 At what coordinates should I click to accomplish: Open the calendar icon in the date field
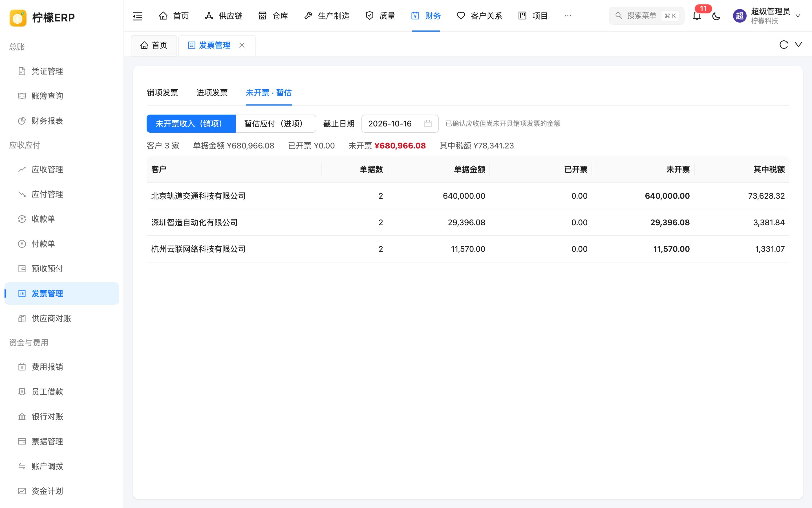tap(428, 124)
